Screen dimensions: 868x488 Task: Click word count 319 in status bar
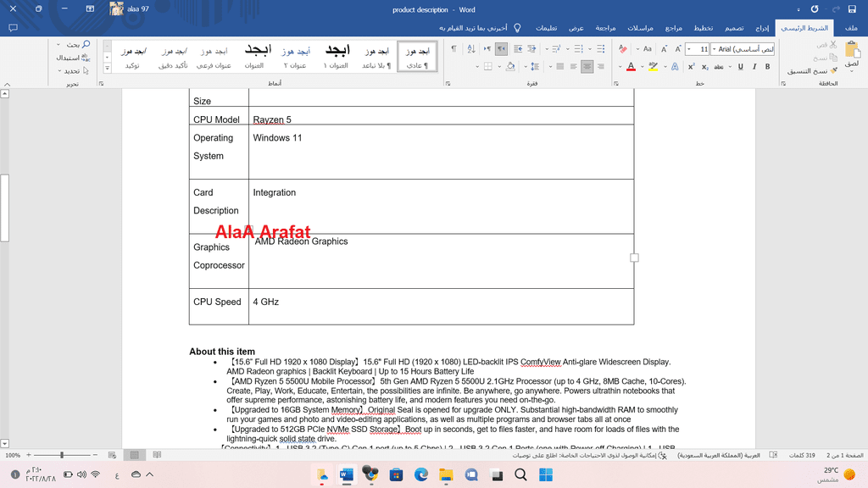click(802, 455)
